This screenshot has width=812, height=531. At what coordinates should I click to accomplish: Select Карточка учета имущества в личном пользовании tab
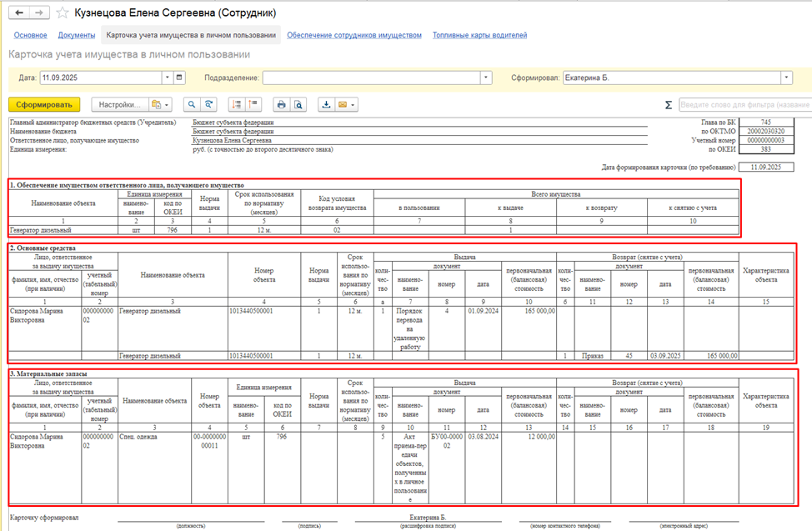[191, 35]
